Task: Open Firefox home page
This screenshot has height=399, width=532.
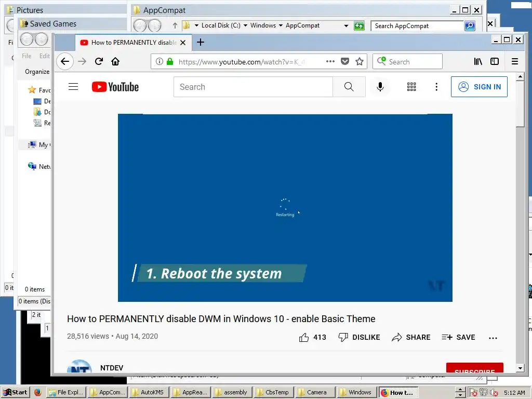Action: 115,61
